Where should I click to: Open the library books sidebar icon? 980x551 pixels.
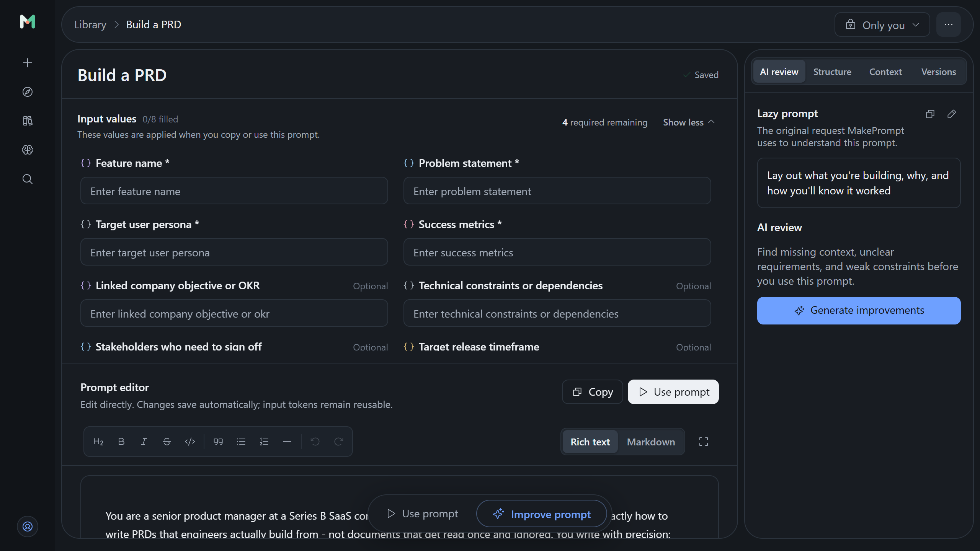coord(28,121)
